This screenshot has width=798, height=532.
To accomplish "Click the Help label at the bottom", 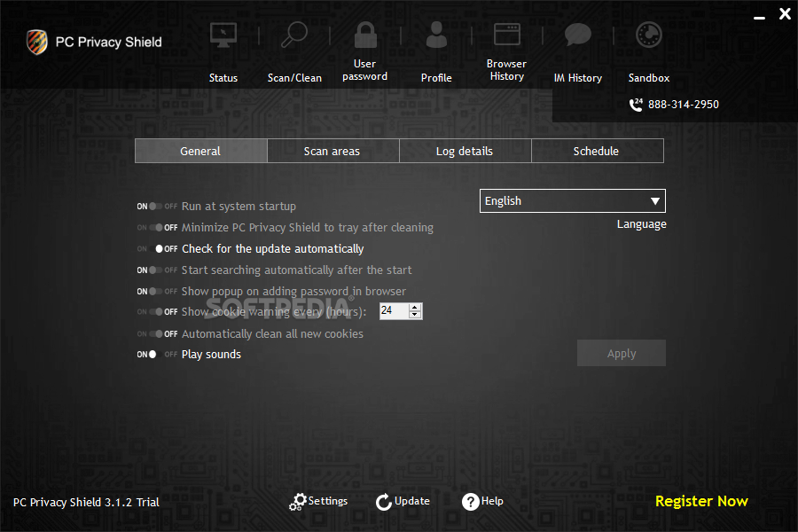I will click(492, 501).
